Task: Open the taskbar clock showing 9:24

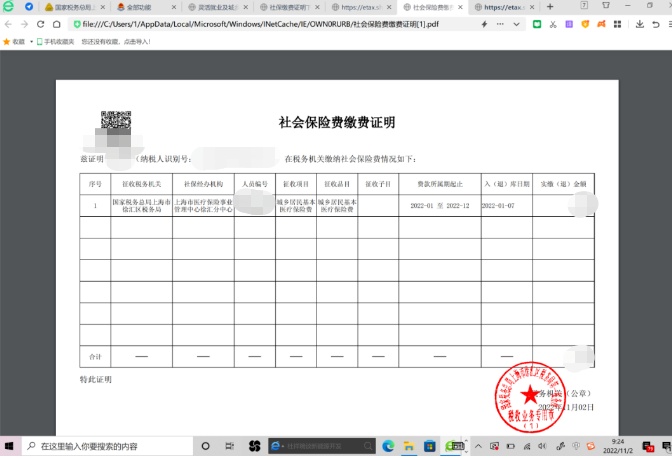Action: coord(618,446)
